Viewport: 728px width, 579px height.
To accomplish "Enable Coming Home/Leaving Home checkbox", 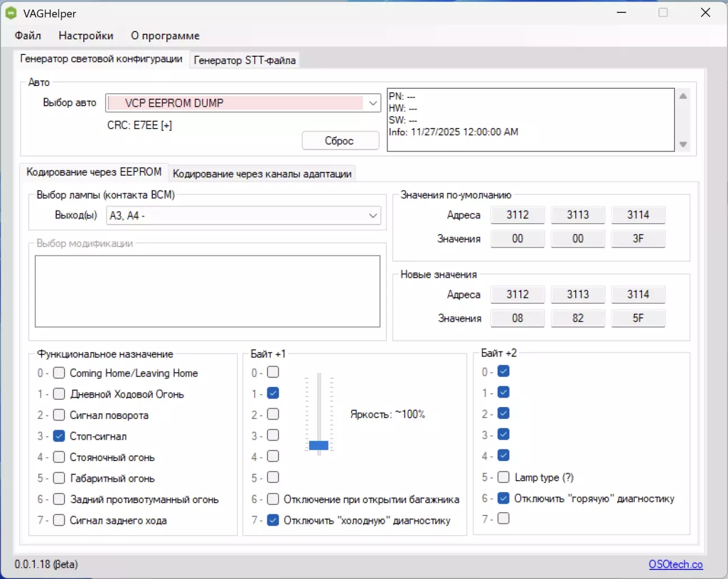I will [x=59, y=373].
